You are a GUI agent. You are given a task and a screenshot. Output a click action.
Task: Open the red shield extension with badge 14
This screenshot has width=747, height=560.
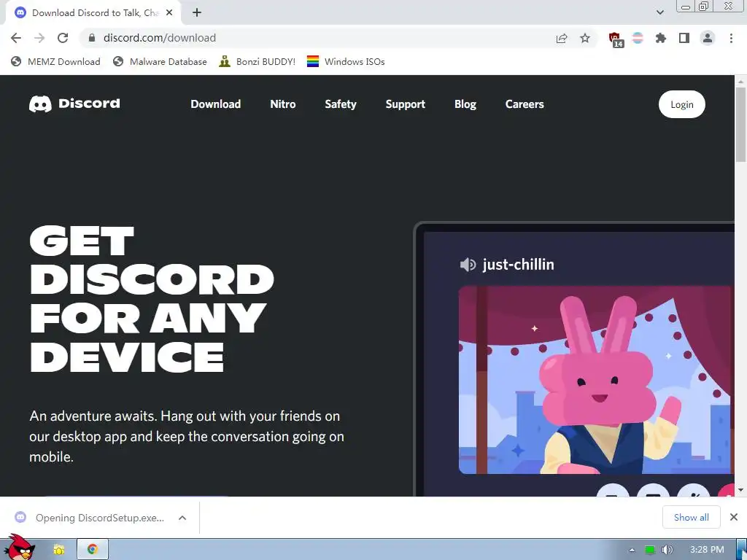(x=616, y=39)
